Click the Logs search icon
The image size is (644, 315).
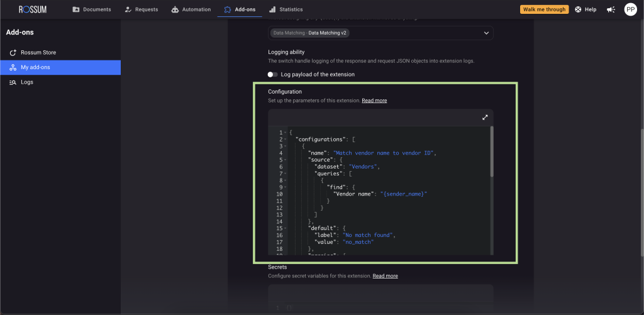click(x=13, y=82)
